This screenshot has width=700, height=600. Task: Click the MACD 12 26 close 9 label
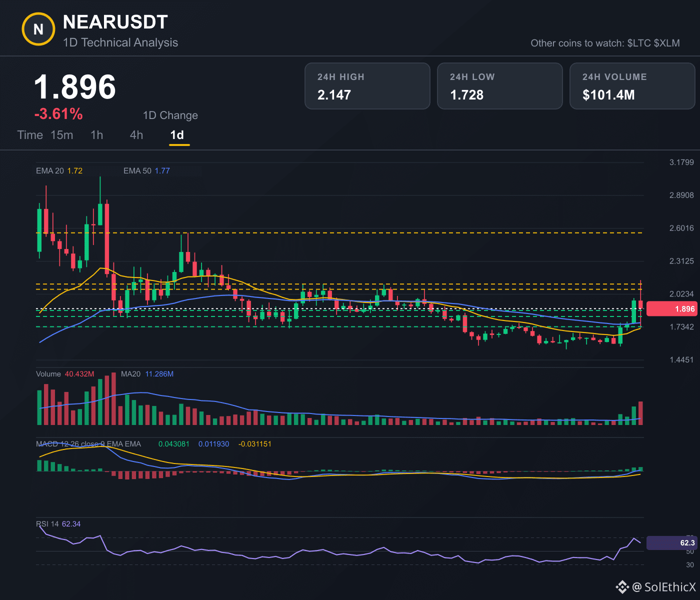(88, 444)
